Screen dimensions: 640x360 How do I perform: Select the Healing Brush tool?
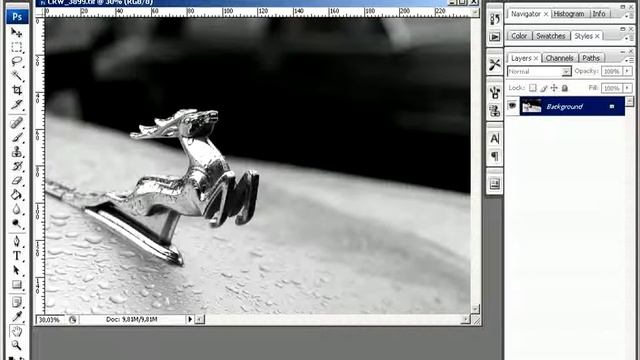(x=16, y=122)
